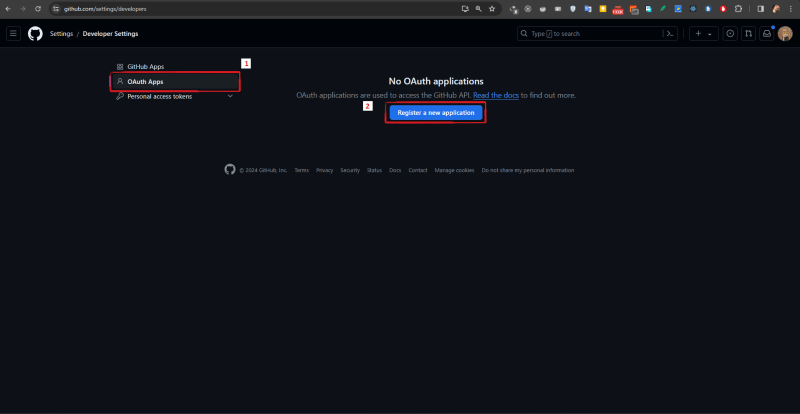This screenshot has height=414, width=800.
Task: Click the install app icon in address bar
Action: click(465, 9)
